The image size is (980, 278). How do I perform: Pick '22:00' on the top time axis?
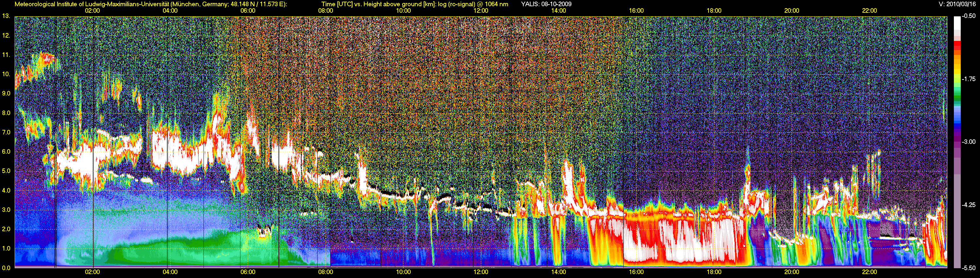[x=869, y=11]
